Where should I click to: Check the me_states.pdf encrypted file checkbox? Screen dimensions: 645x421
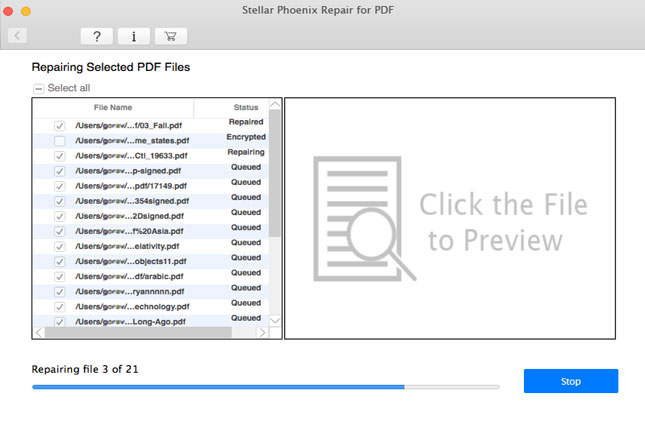point(60,141)
